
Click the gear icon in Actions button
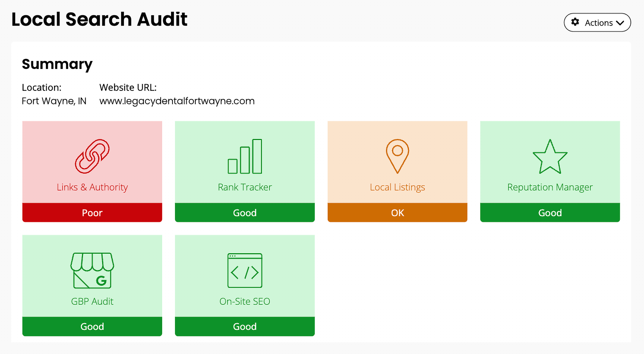tap(575, 22)
